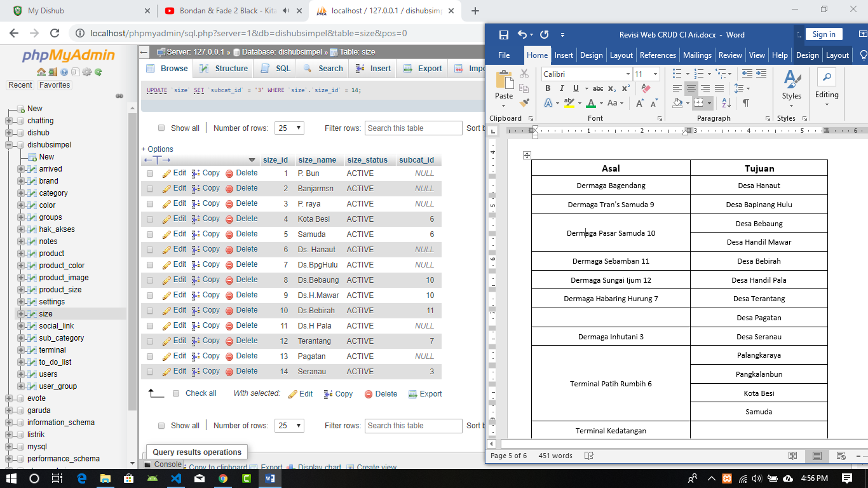Screen dimensions: 868x488
Task: Collapse the dishubsimpel database tree node
Action: click(9, 145)
